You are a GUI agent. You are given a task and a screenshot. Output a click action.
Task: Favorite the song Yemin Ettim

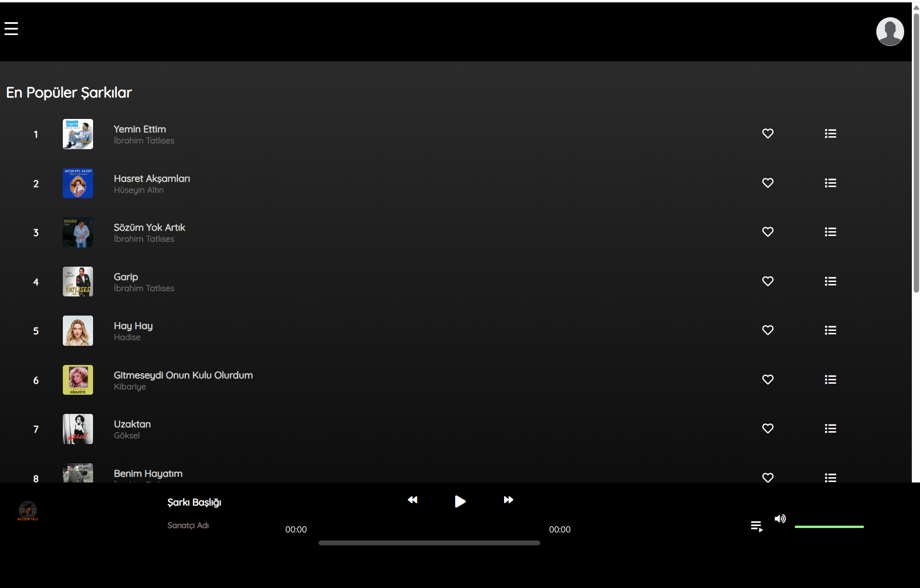767,134
